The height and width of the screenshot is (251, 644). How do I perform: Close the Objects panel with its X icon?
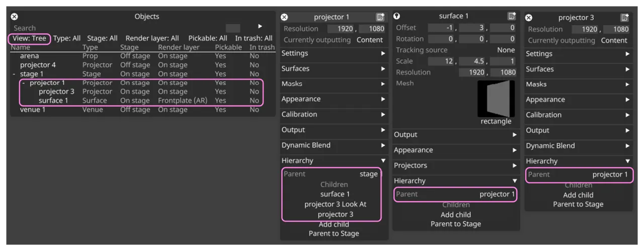tap(14, 17)
